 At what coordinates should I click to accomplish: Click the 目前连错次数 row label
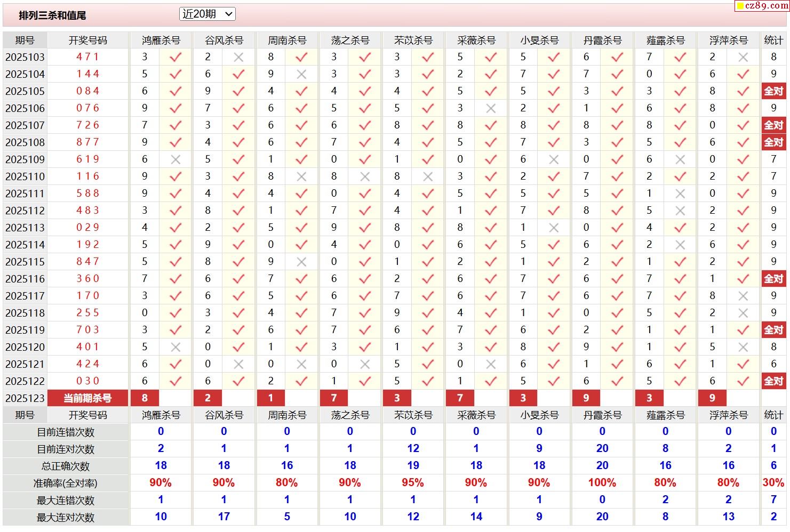click(66, 432)
